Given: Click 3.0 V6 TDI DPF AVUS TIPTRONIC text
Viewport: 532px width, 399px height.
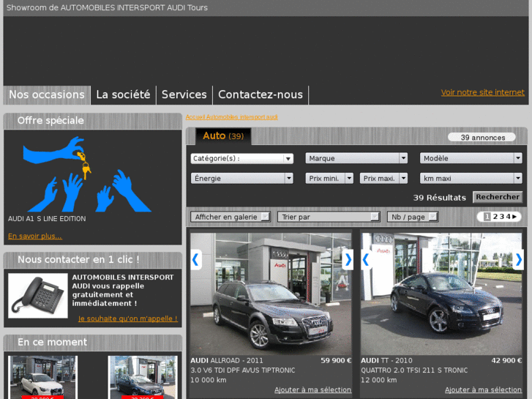Looking at the screenshot, I should click(x=243, y=370).
